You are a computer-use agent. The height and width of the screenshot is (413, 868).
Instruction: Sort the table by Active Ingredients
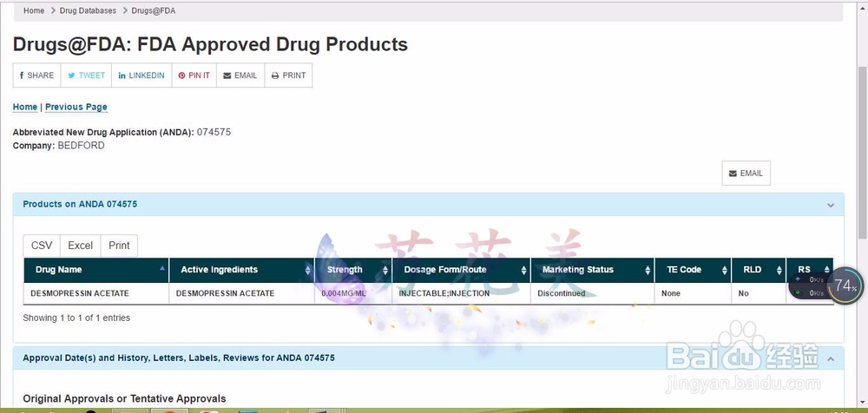coord(241,270)
